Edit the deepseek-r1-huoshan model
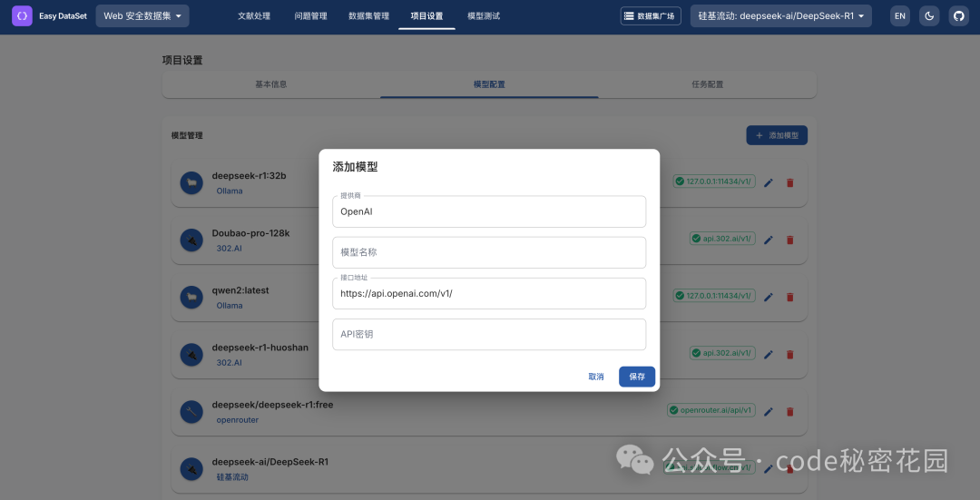The width and height of the screenshot is (980, 500). click(x=769, y=355)
